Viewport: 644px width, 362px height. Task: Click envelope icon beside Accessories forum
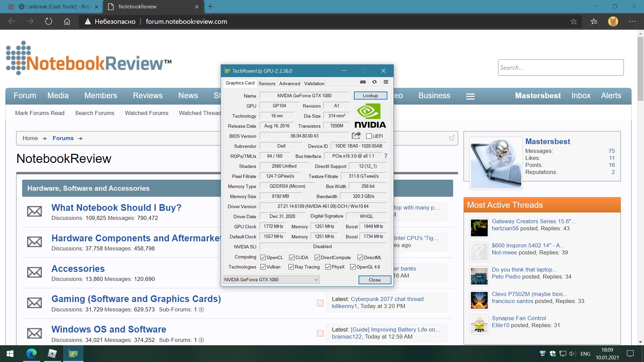coord(35,272)
